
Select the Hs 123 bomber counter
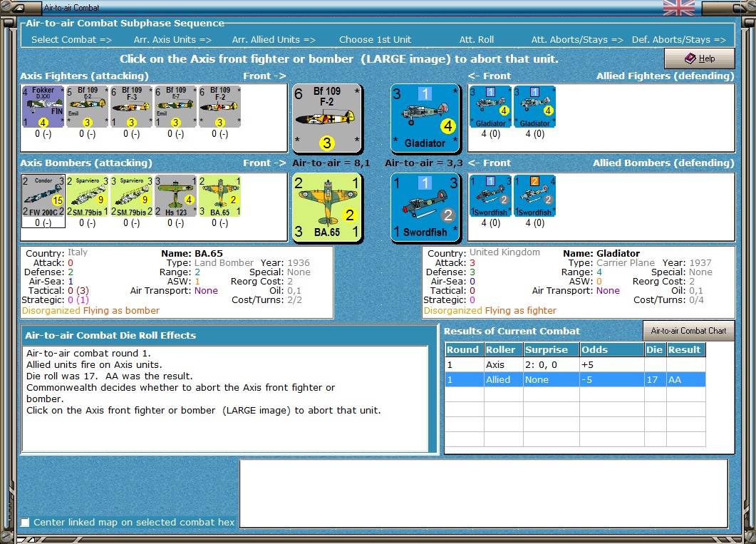pyautogui.click(x=175, y=196)
